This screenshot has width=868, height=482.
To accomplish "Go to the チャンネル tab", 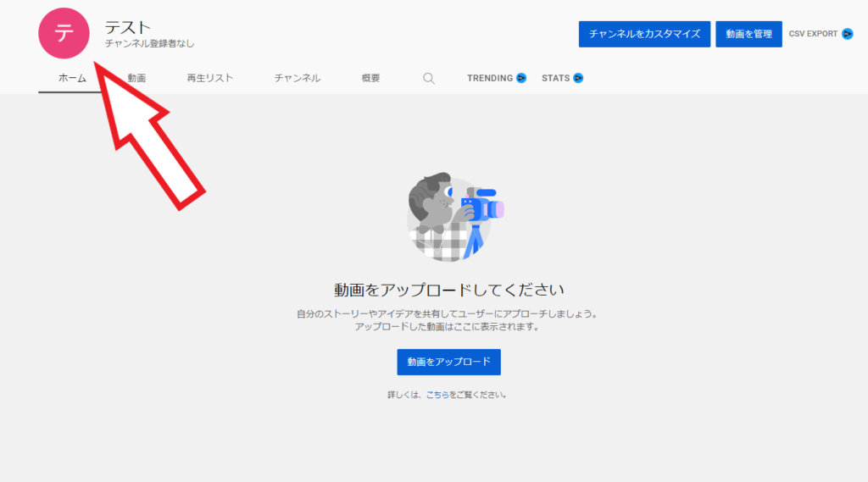I will coord(297,78).
